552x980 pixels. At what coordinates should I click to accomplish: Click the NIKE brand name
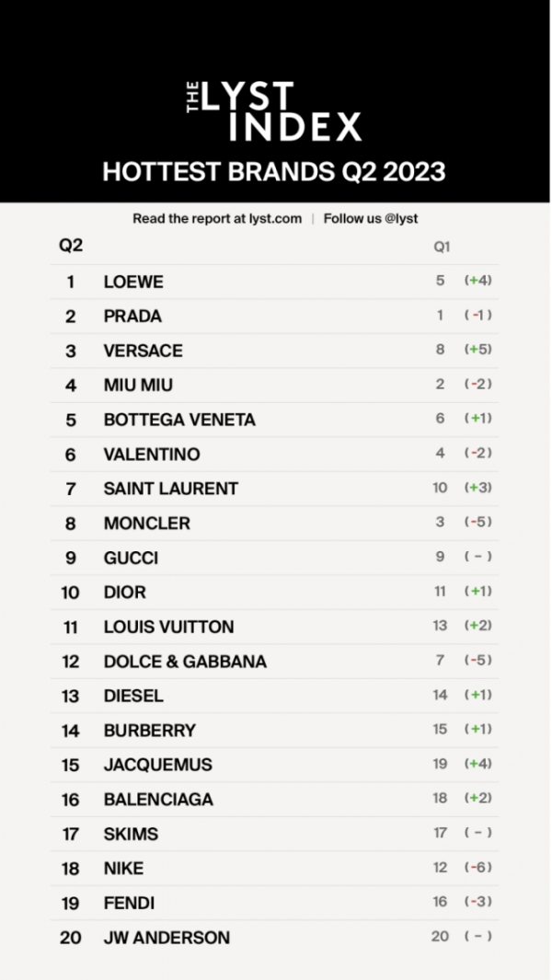pyautogui.click(x=124, y=869)
